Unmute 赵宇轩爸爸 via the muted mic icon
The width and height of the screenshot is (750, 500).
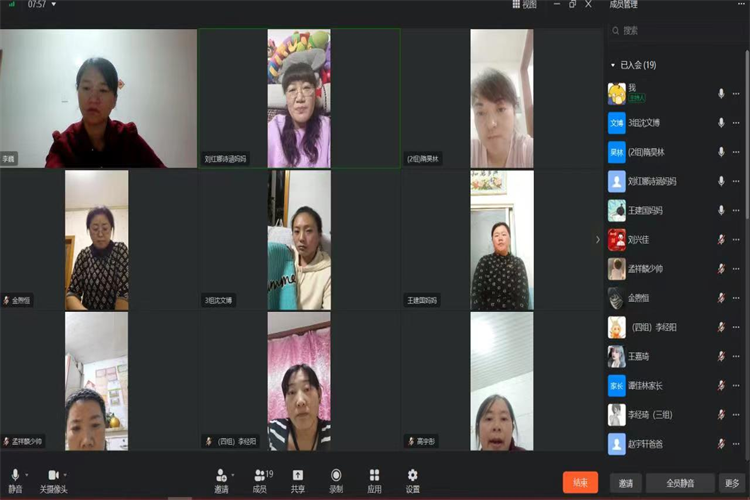tap(721, 444)
